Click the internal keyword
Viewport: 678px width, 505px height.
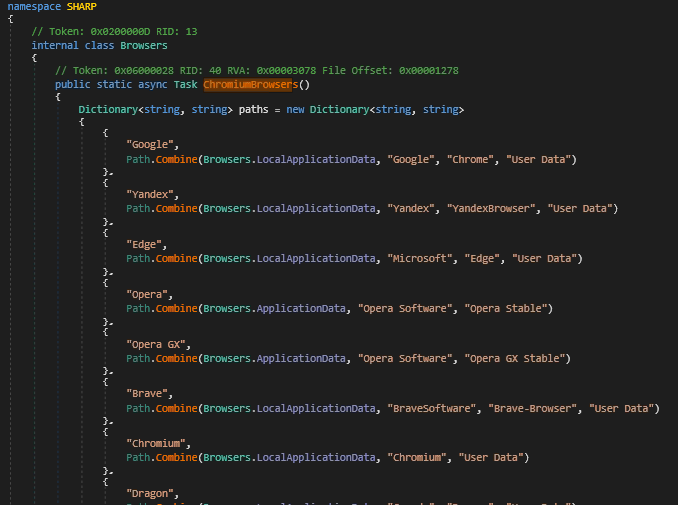55,45
